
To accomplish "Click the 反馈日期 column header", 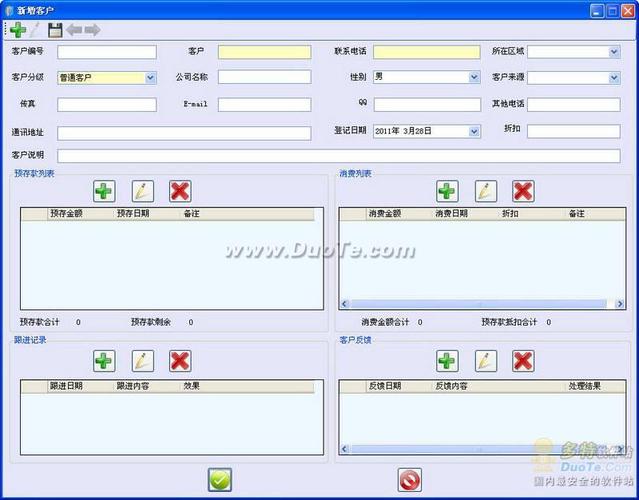I will point(399,386).
